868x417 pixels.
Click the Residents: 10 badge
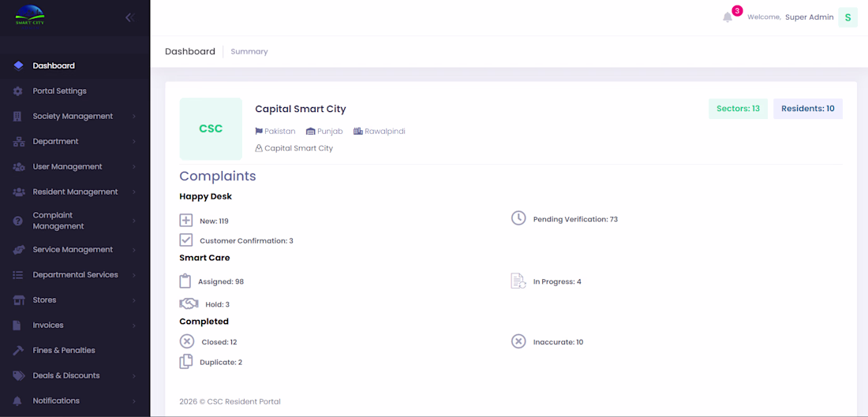(x=808, y=109)
